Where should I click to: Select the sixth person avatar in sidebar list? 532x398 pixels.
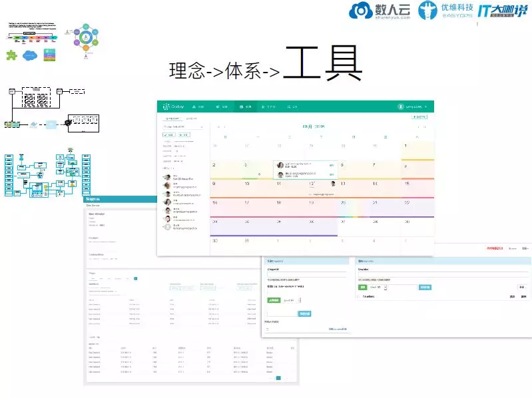(x=167, y=219)
